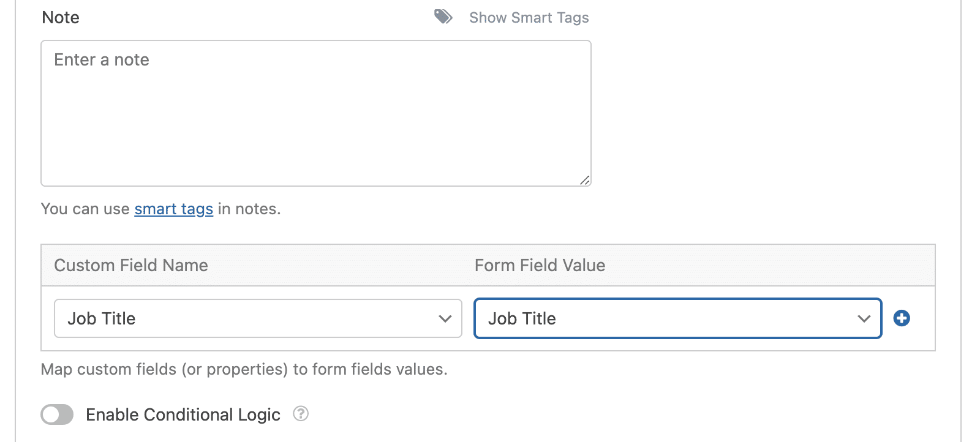Click the tag icon beside Show Smart Tags
The height and width of the screenshot is (442, 980).
[x=443, y=17]
